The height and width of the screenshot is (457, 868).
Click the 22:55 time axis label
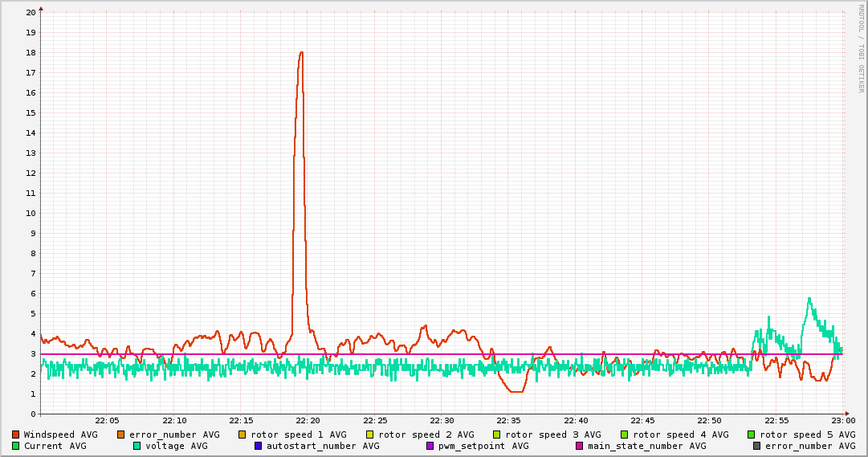point(776,421)
